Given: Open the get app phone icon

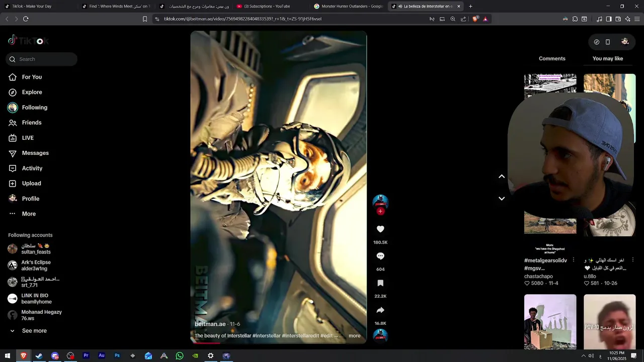Looking at the screenshot, I should (x=608, y=42).
